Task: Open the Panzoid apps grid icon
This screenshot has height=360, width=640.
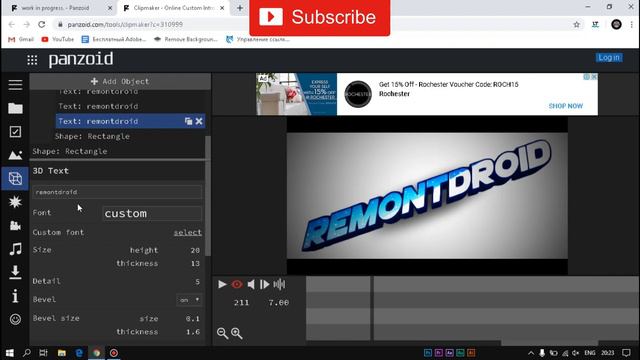Action: [x=32, y=60]
